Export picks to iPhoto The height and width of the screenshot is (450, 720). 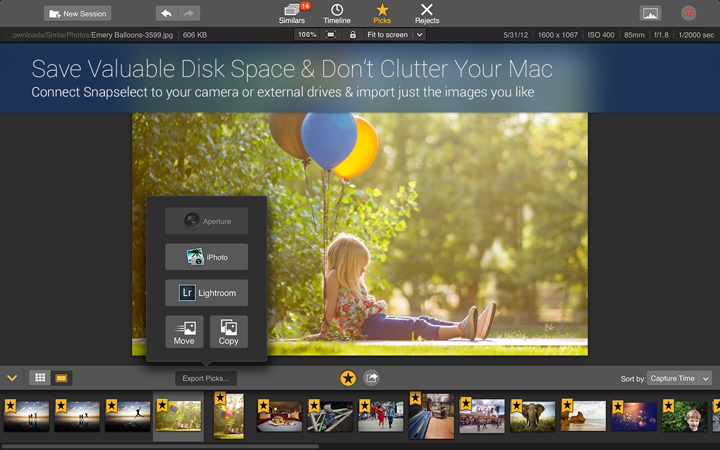tap(207, 257)
